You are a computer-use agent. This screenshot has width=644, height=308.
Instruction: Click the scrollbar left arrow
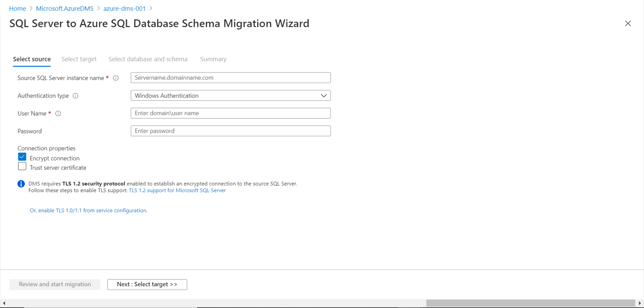pos(4,303)
